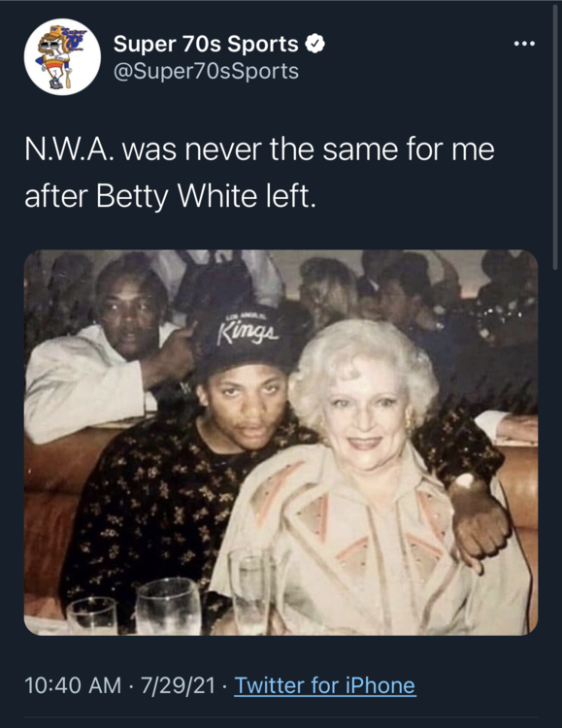Open the attached photo in full view
Viewport: 562px width, 728px height.
point(281,443)
